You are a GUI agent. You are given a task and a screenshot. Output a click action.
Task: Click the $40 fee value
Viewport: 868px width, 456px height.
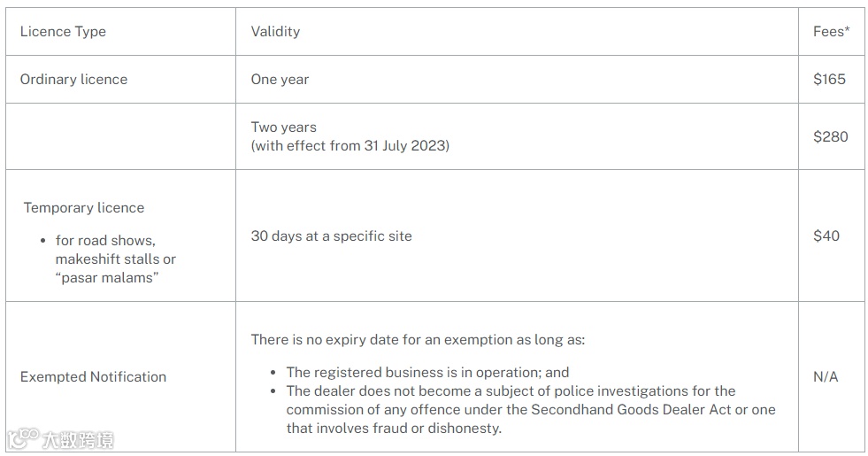point(826,236)
